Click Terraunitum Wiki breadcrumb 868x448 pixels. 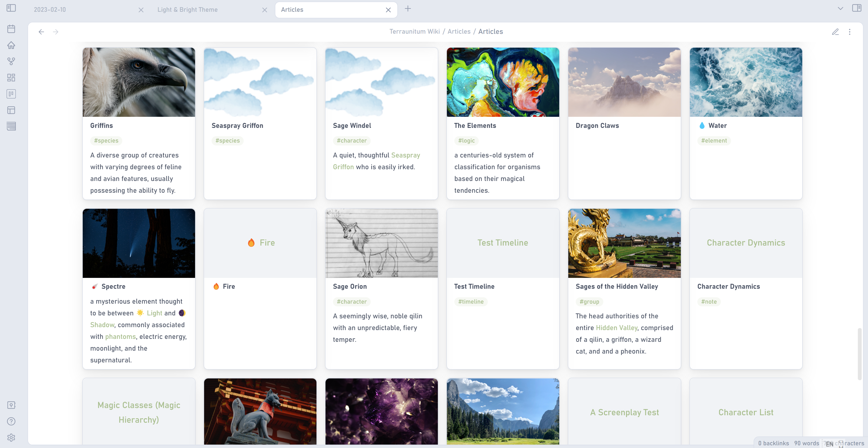[x=415, y=31]
